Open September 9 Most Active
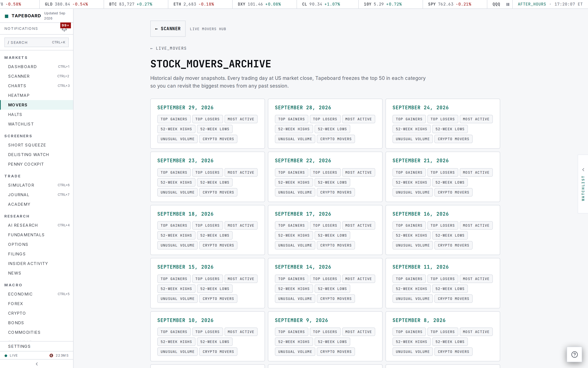Viewport: 588px width, 368px height. click(x=358, y=332)
